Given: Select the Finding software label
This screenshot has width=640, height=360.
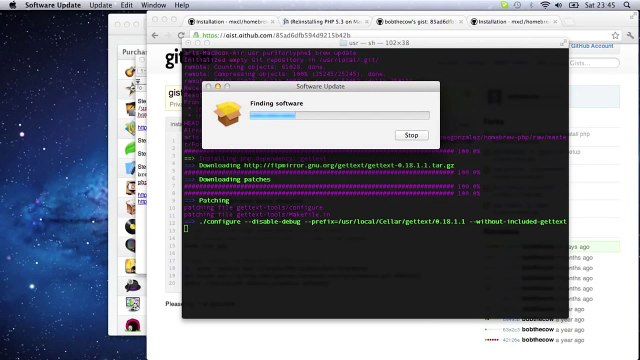Looking at the screenshot, I should click(277, 103).
